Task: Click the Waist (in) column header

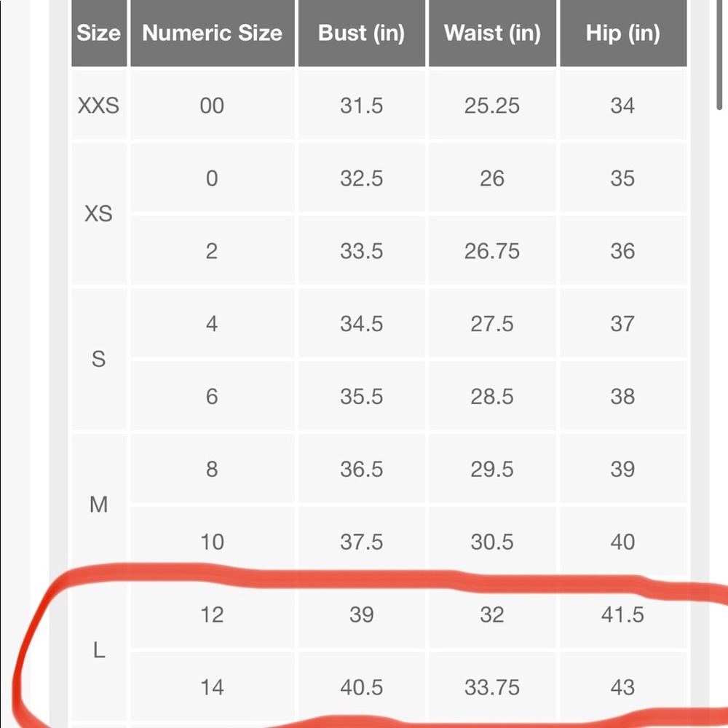Action: tap(492, 33)
